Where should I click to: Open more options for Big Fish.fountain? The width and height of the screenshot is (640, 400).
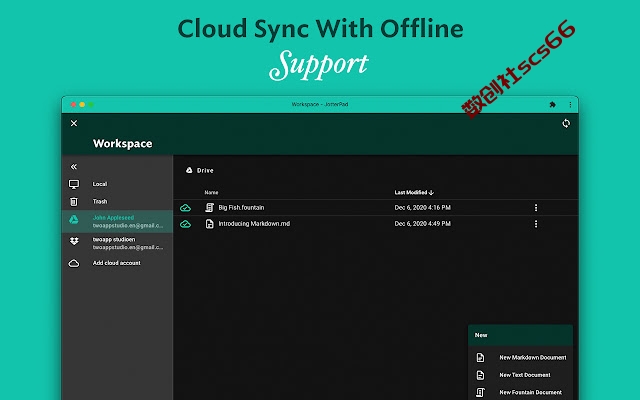point(536,208)
